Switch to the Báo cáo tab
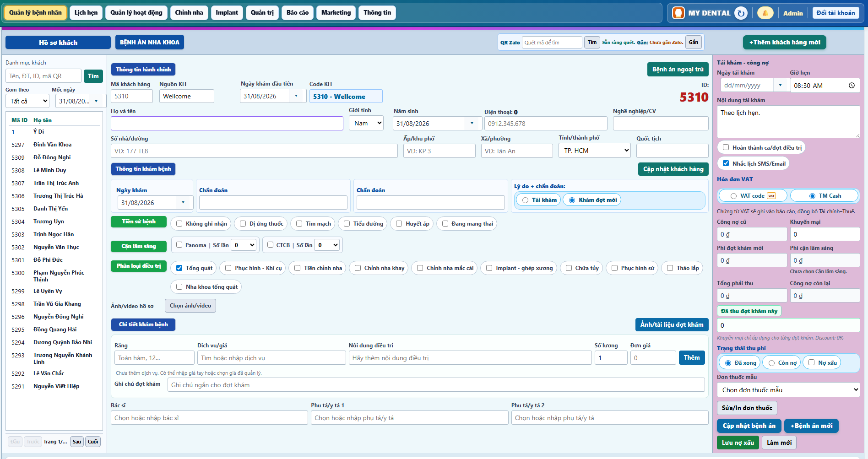Image resolution: width=868 pixels, height=459 pixels. (298, 13)
